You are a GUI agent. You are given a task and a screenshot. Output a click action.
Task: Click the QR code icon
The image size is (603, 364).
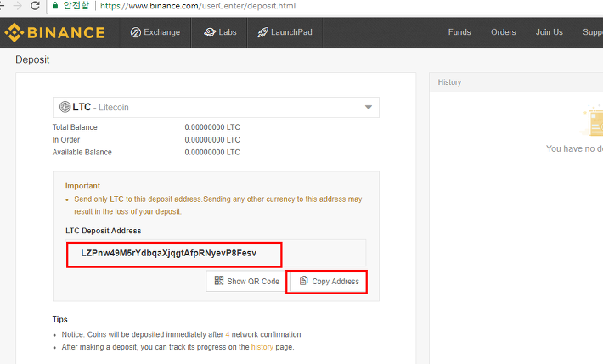[219, 281]
